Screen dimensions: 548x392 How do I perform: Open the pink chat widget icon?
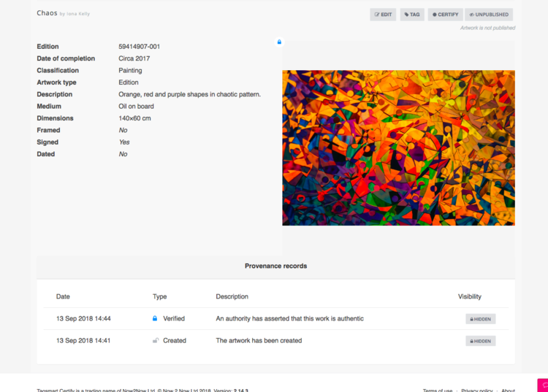[x=544, y=385]
